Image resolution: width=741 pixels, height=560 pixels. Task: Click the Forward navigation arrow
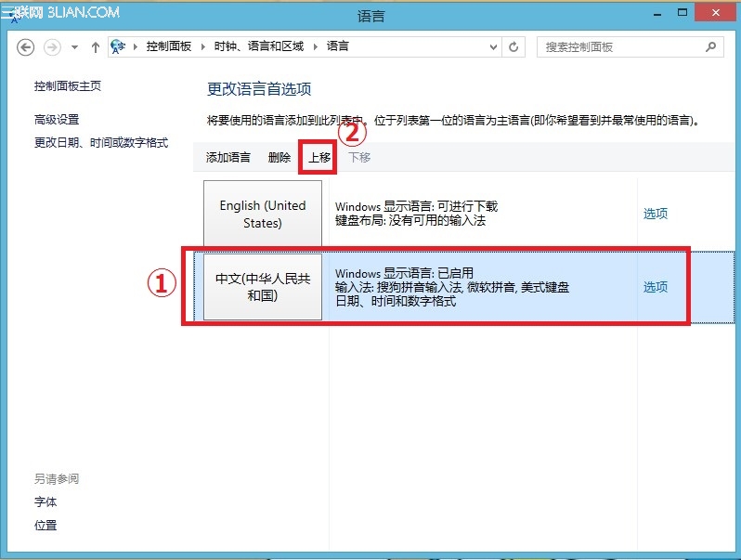pos(52,47)
